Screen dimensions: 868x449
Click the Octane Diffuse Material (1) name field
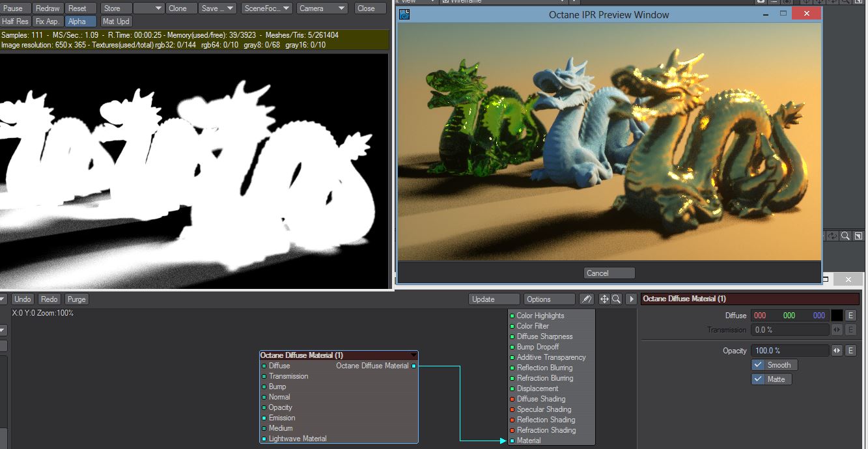click(x=751, y=299)
